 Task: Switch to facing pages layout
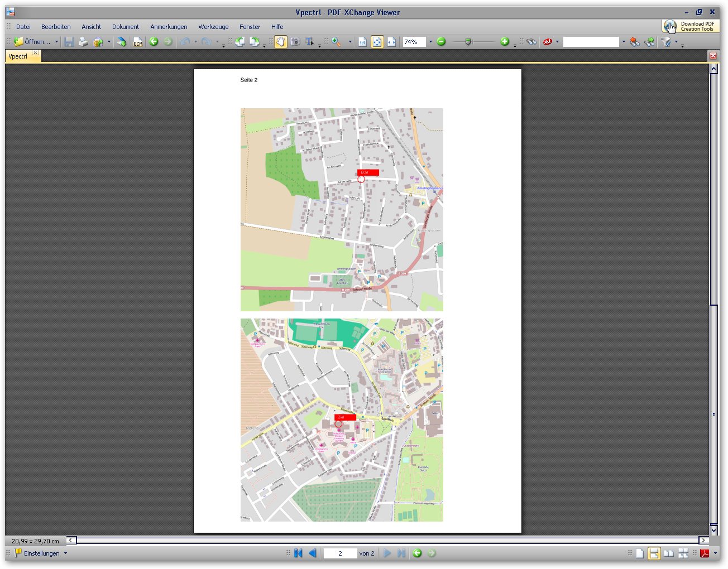coord(669,553)
